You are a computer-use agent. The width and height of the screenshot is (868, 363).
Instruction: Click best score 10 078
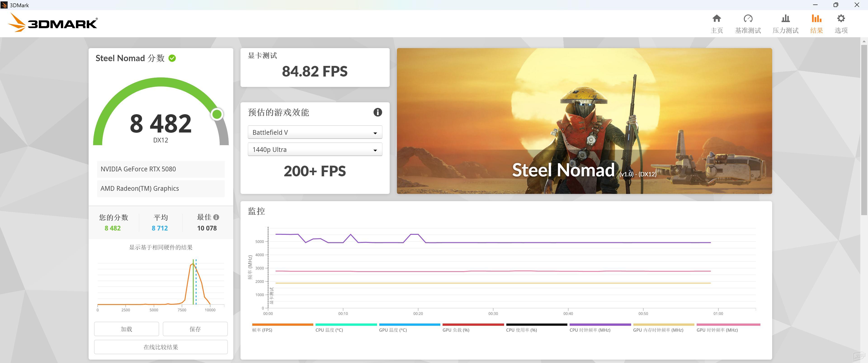(207, 228)
